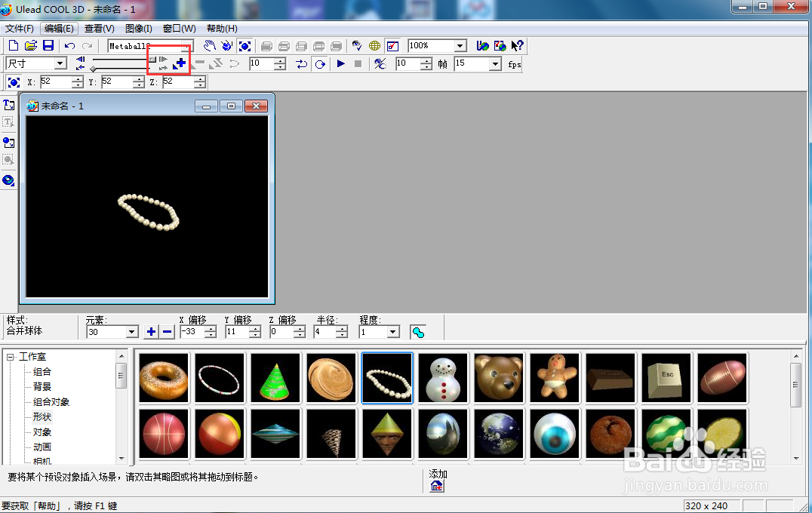Viewport: 812px width, 513px height.
Task: Open the 图像(I) menu
Action: click(x=138, y=29)
